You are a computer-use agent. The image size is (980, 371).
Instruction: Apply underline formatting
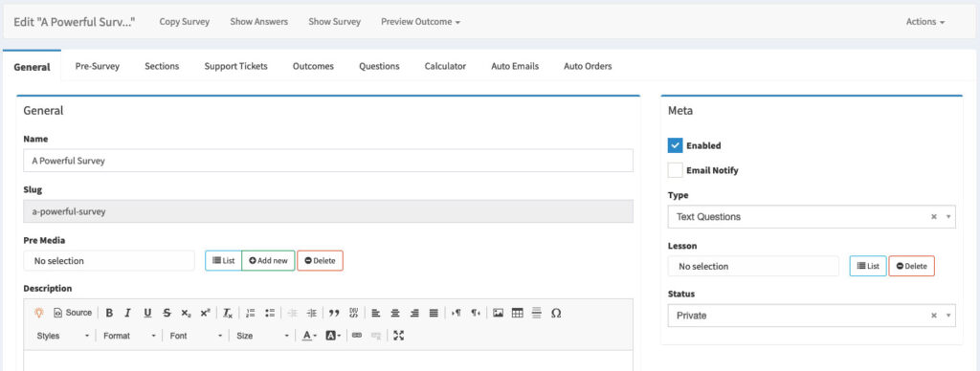pos(147,313)
